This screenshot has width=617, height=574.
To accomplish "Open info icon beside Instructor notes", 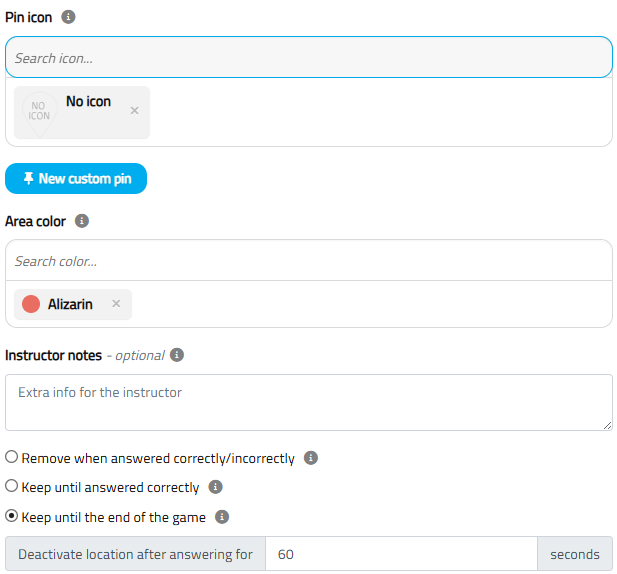I will click(177, 354).
